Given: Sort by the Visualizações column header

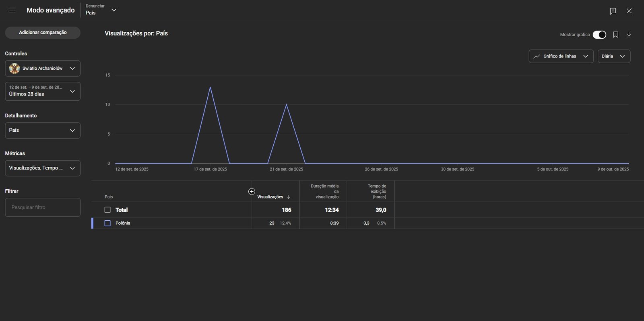Looking at the screenshot, I should 270,197.
